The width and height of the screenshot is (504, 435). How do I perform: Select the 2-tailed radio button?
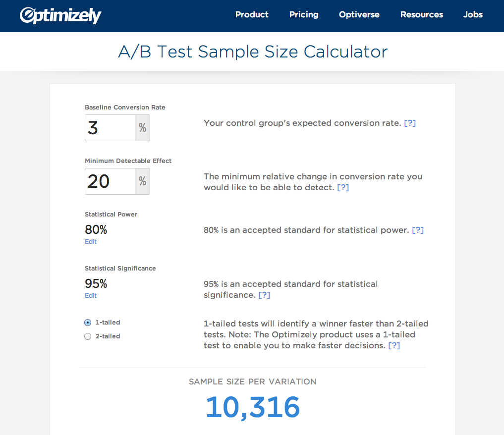(x=87, y=336)
